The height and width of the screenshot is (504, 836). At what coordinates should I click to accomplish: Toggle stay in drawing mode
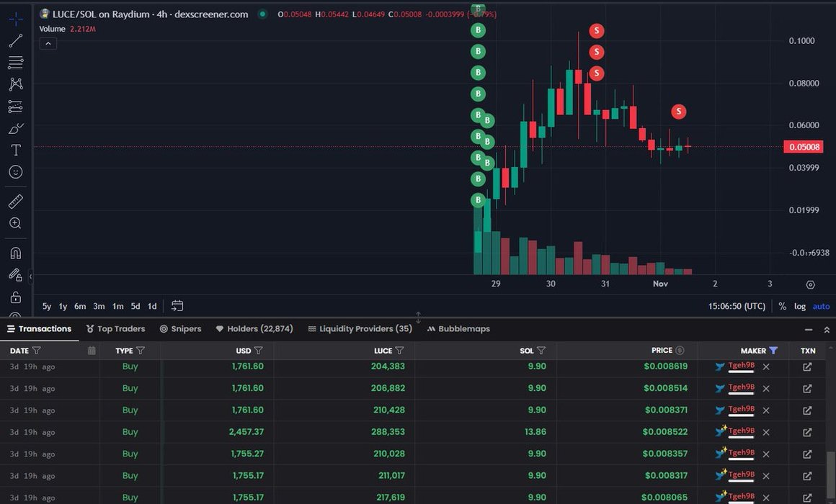pyautogui.click(x=15, y=275)
